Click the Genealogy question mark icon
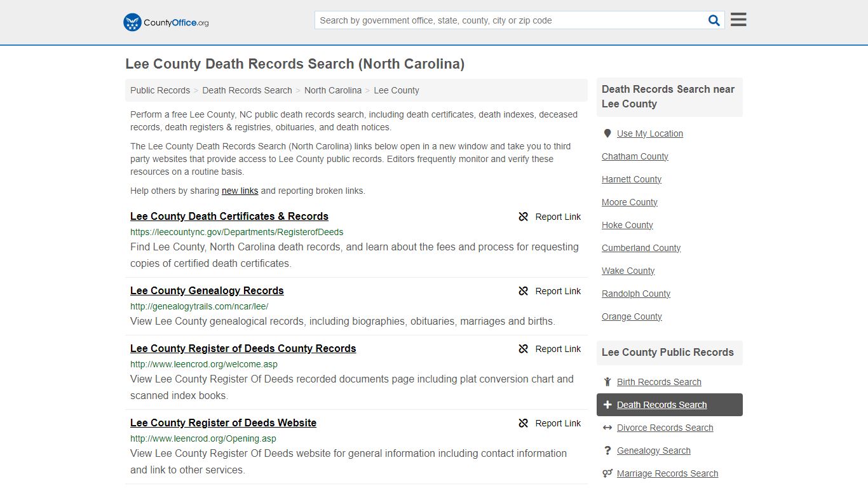The width and height of the screenshot is (868, 488). click(x=607, y=451)
